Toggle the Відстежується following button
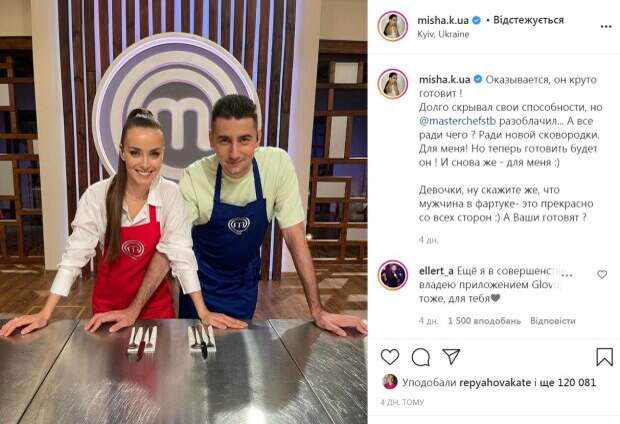 [x=528, y=20]
